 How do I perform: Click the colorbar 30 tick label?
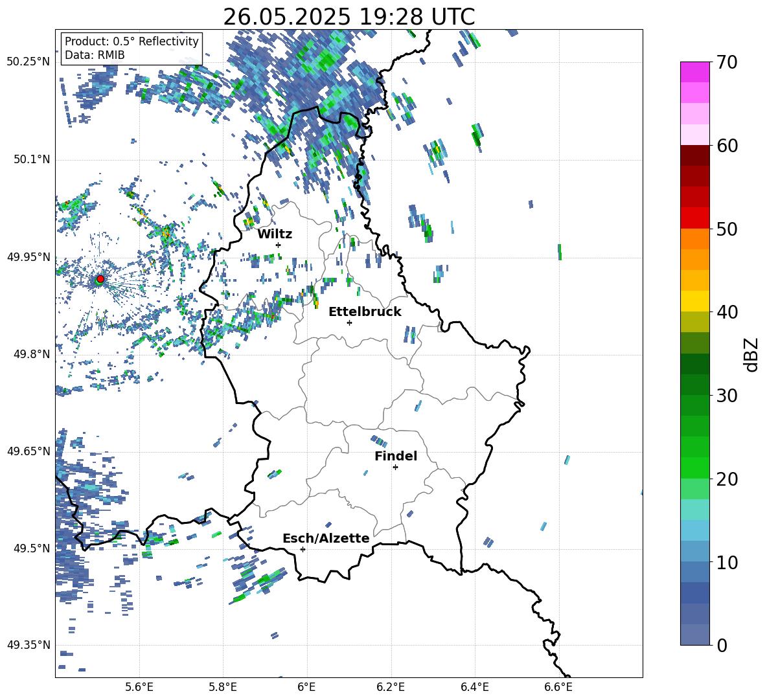click(727, 396)
